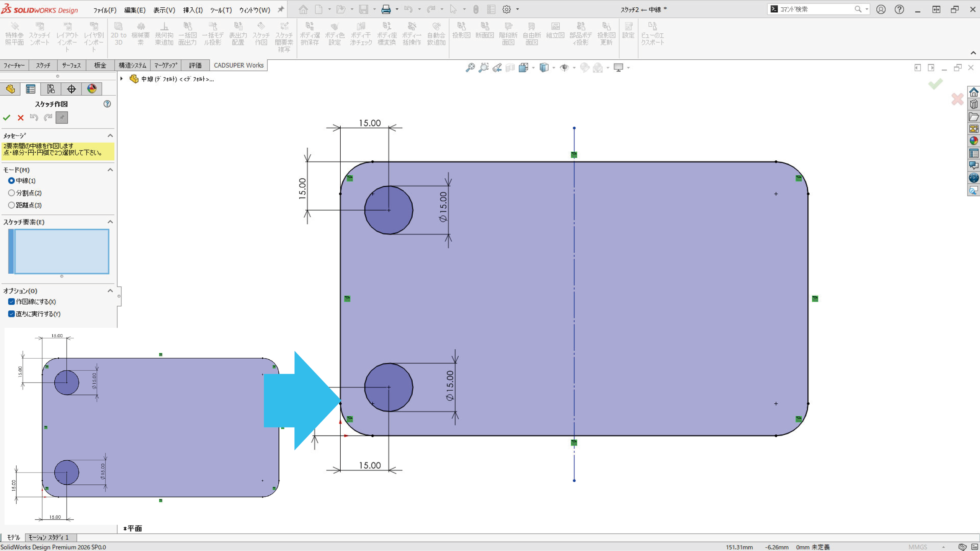Viewport: 980px width, 551px height.
Task: Open the DisplayManager color ball tab
Action: [91, 89]
